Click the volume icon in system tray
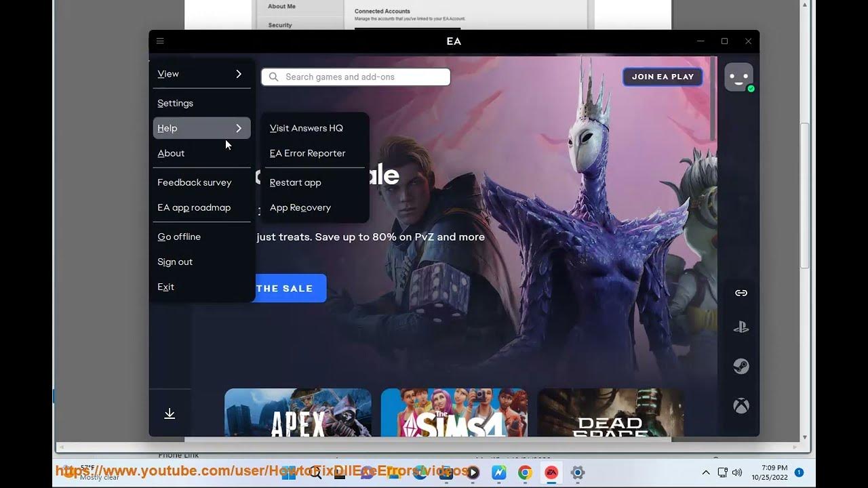 pyautogui.click(x=737, y=472)
